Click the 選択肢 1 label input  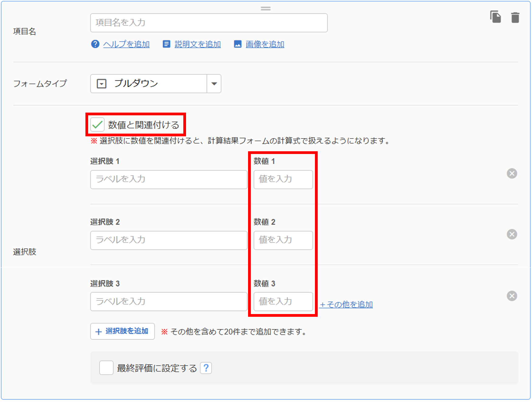coord(168,180)
